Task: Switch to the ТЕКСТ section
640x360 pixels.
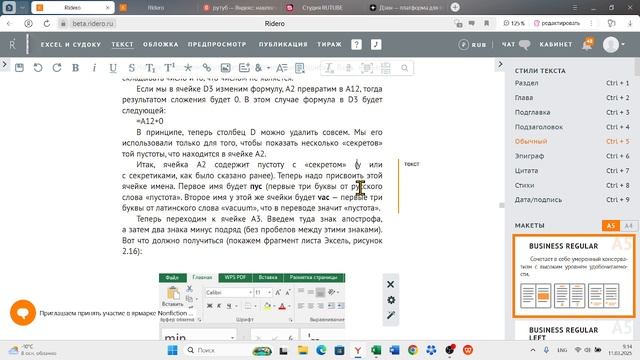Action: click(122, 44)
